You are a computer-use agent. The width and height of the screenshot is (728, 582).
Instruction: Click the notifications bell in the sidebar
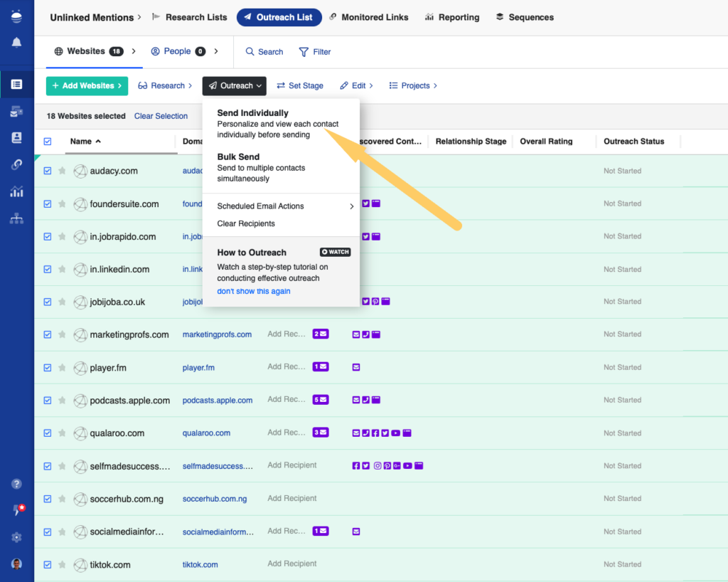point(16,43)
